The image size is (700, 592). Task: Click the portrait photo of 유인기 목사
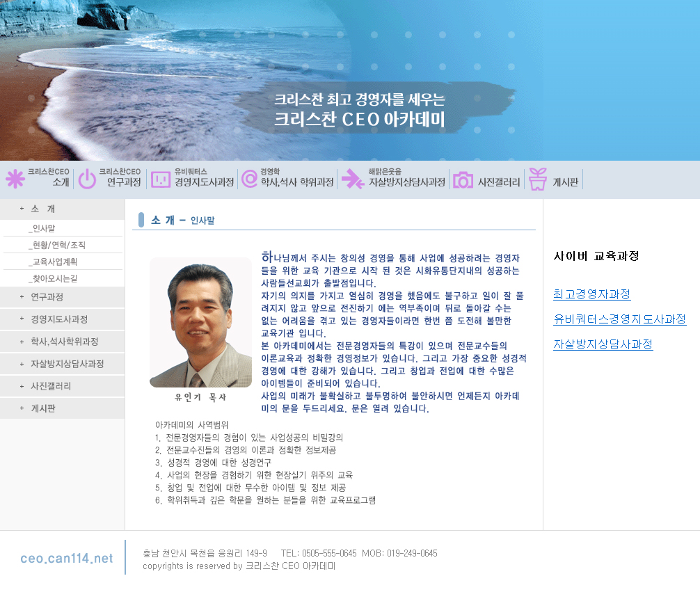click(x=200, y=322)
